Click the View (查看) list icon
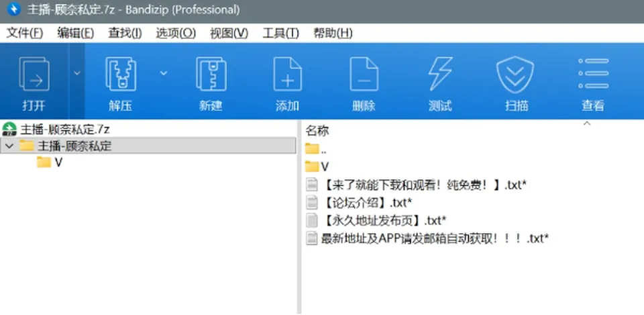Screen dimensions: 644x315 tap(592, 73)
